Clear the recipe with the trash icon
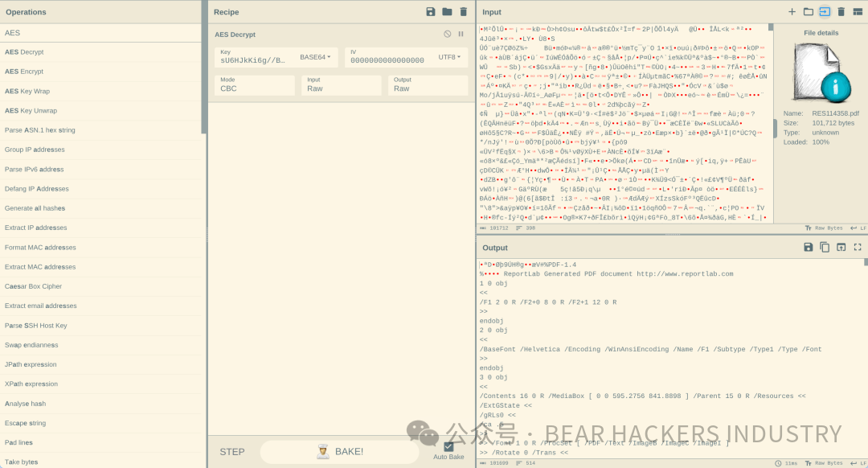This screenshot has width=868, height=468. coord(463,12)
